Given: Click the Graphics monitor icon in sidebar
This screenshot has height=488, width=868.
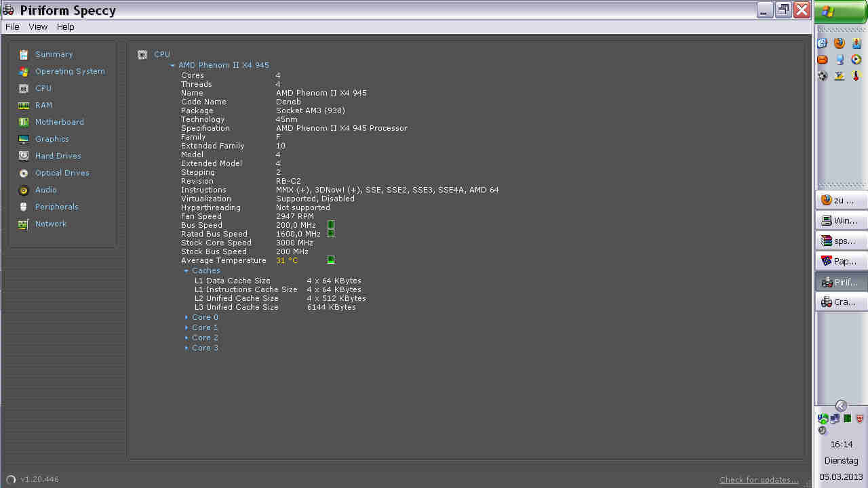Looking at the screenshot, I should pos(24,139).
